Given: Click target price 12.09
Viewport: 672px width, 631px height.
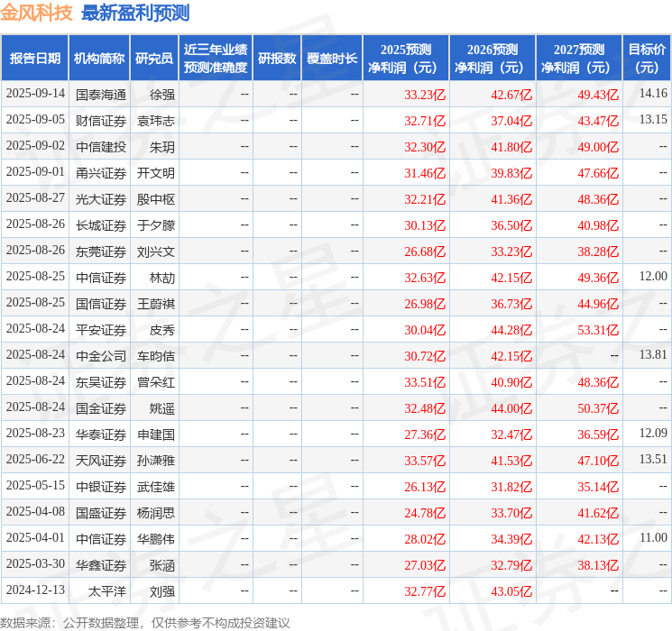Looking at the screenshot, I should pos(653,433).
